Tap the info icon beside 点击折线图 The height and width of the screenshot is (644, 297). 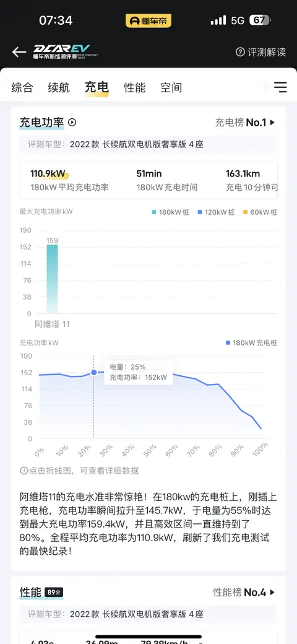pyautogui.click(x=24, y=471)
